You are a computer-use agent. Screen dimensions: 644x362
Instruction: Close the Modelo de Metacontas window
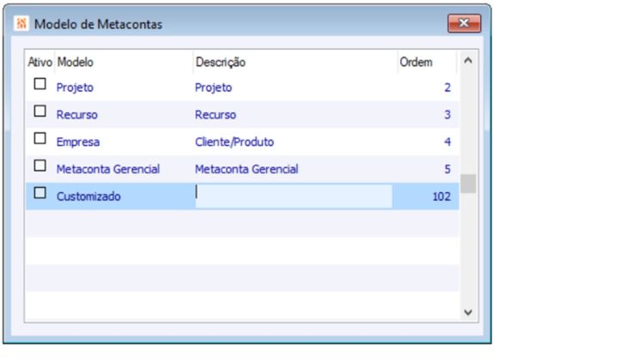464,23
